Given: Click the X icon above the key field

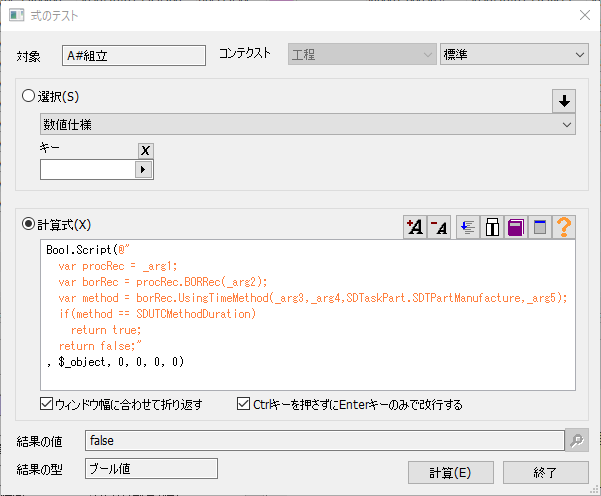Looking at the screenshot, I should (145, 150).
